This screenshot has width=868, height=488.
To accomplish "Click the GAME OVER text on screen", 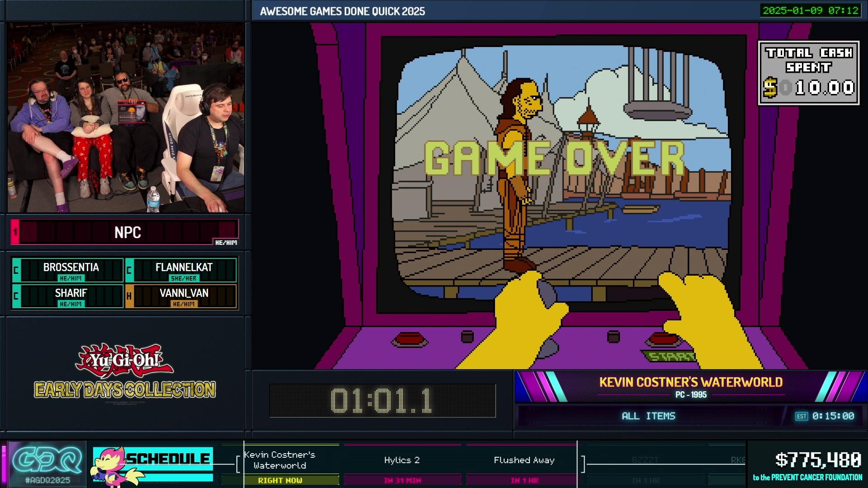I will (x=554, y=158).
